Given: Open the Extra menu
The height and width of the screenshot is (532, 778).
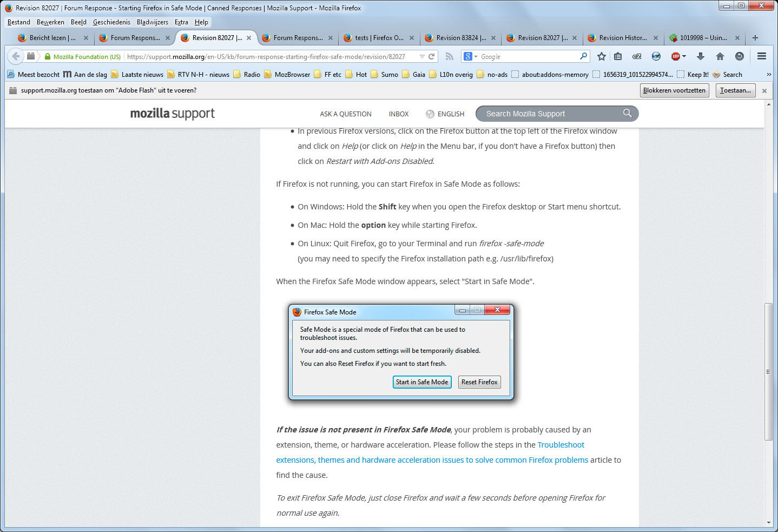Looking at the screenshot, I should point(181,22).
